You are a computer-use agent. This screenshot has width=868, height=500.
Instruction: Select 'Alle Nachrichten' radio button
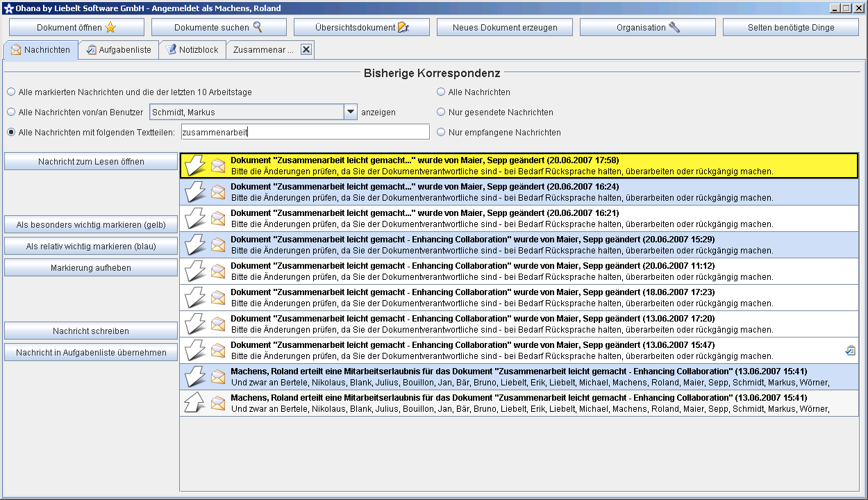coord(441,92)
